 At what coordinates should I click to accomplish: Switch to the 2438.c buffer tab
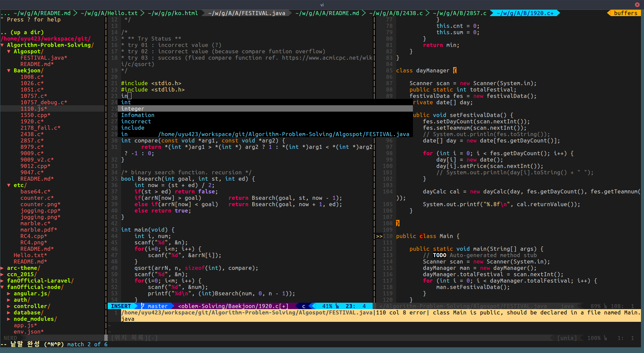click(x=396, y=13)
